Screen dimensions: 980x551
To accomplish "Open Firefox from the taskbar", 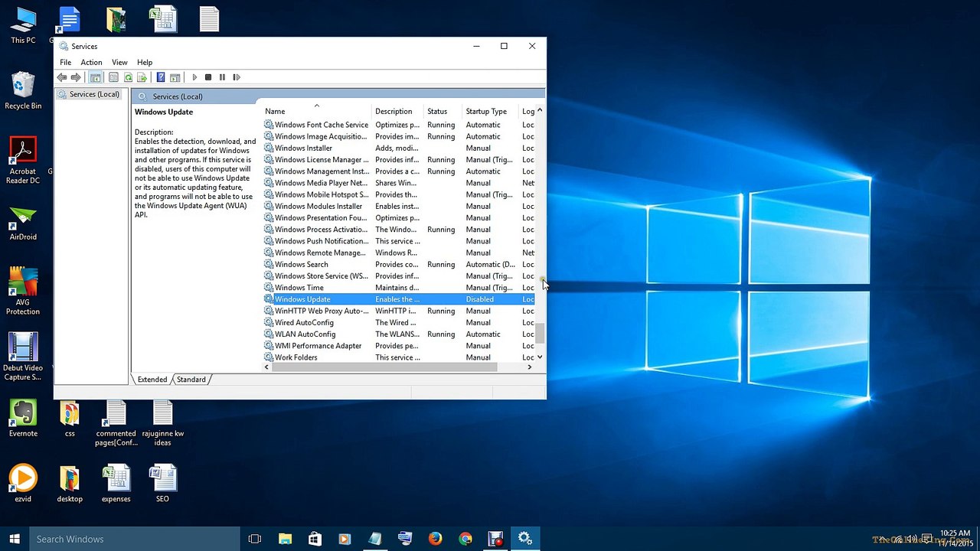I will coord(435,539).
